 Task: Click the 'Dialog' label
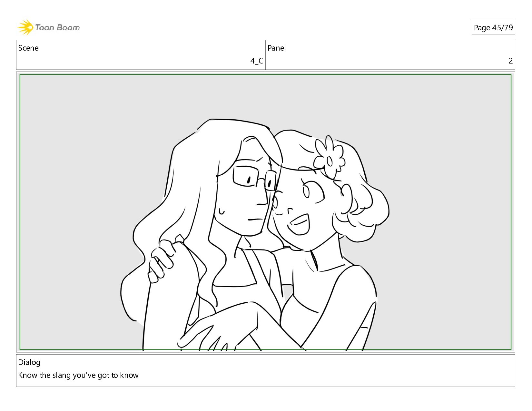[x=29, y=362]
